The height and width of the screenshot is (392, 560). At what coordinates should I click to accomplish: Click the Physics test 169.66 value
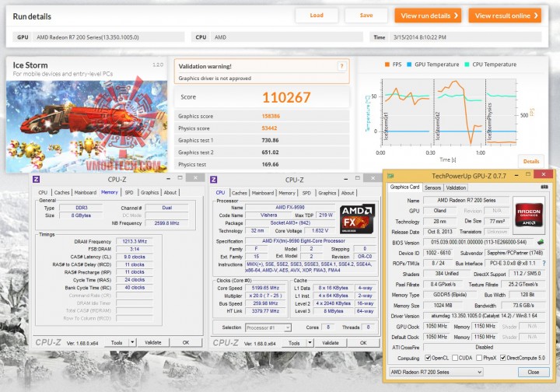coord(270,165)
